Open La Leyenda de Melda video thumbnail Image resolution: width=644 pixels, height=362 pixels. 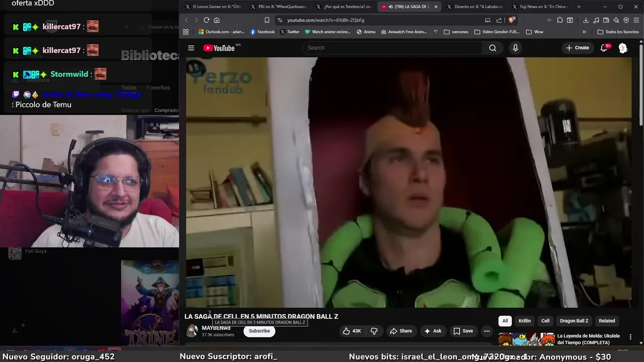tap(526, 339)
